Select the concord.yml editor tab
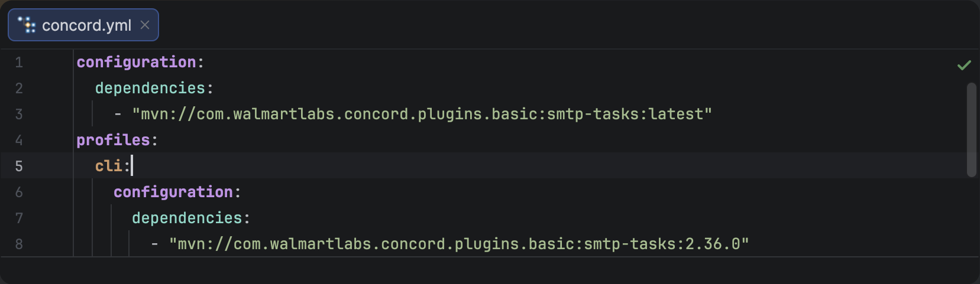The width and height of the screenshot is (980, 284). (86, 25)
